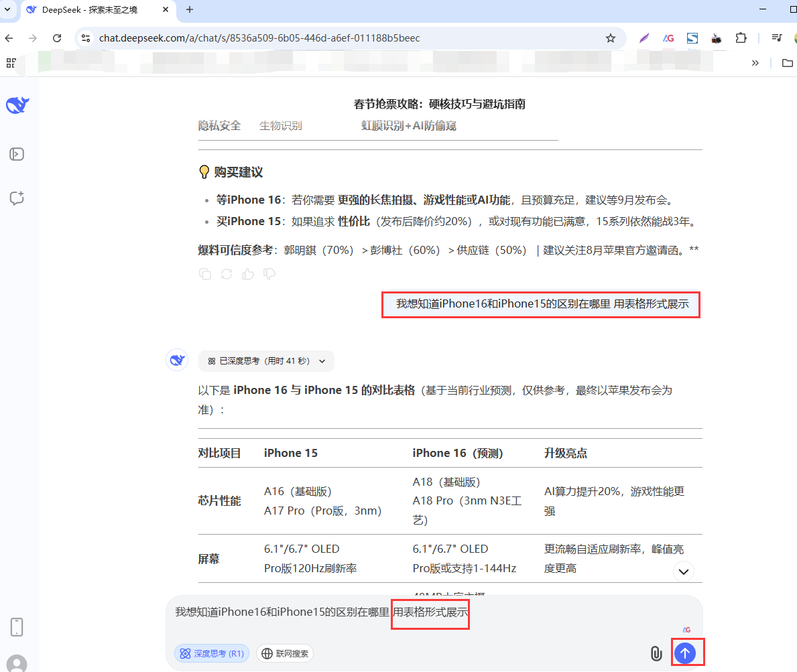Reload the DeepSeek page
This screenshot has height=672, width=797.
click(57, 38)
